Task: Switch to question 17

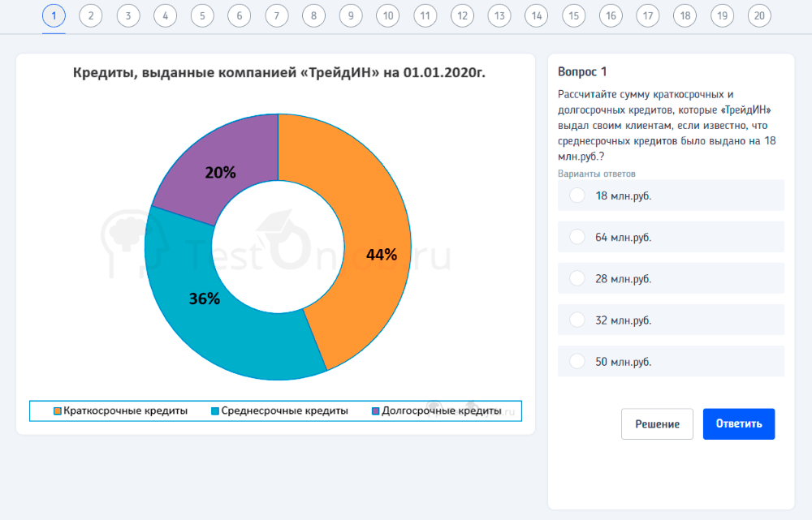Action: pyautogui.click(x=648, y=15)
